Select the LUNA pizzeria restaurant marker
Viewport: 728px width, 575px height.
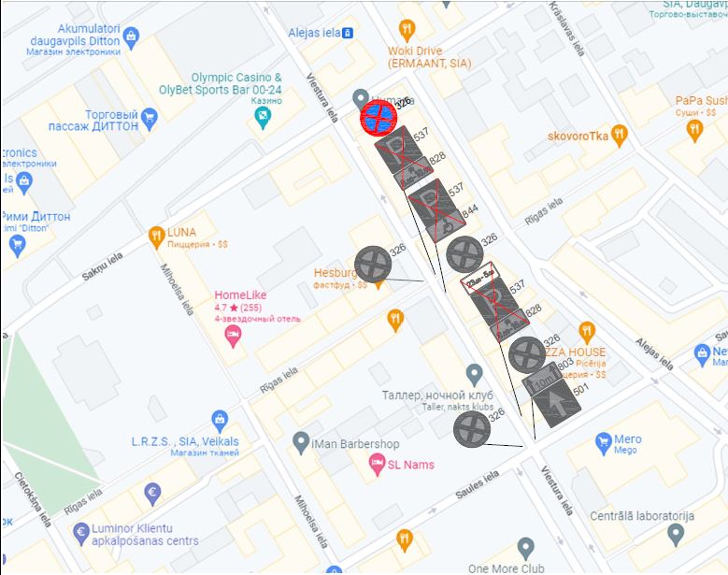tap(156, 237)
